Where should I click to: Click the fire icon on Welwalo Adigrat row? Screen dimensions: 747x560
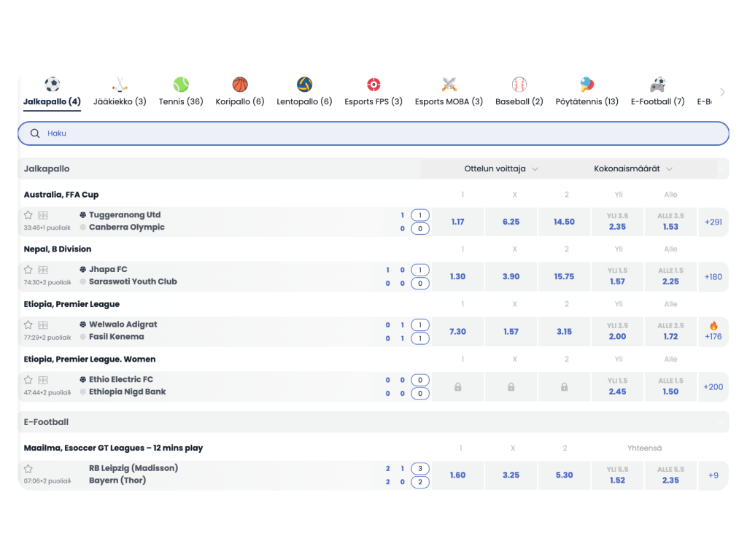[713, 326]
